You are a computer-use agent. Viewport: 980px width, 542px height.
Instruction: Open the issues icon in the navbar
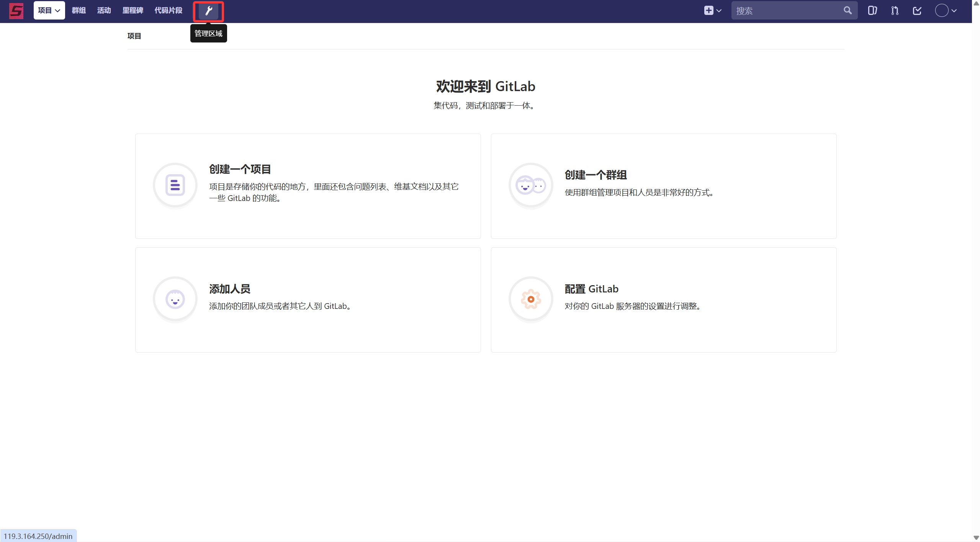(872, 11)
